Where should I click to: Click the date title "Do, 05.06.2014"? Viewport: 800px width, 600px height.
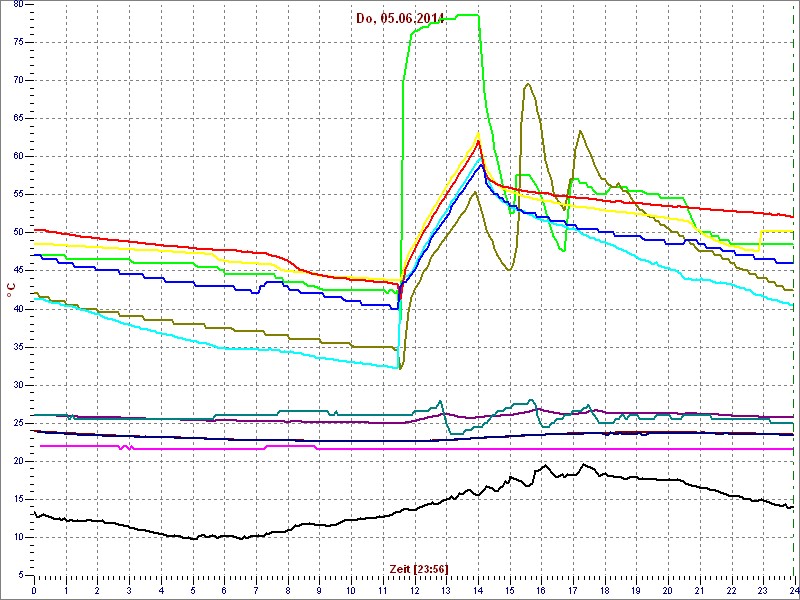[400, 19]
